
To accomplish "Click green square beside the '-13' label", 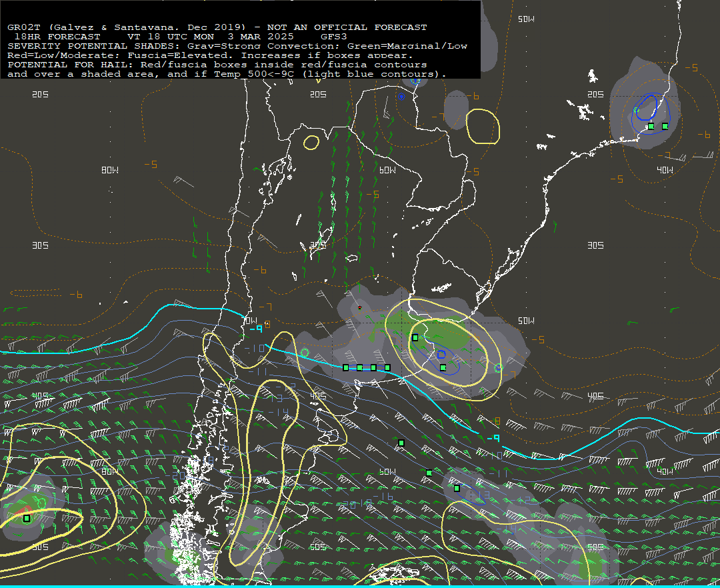I will (x=457, y=489).
